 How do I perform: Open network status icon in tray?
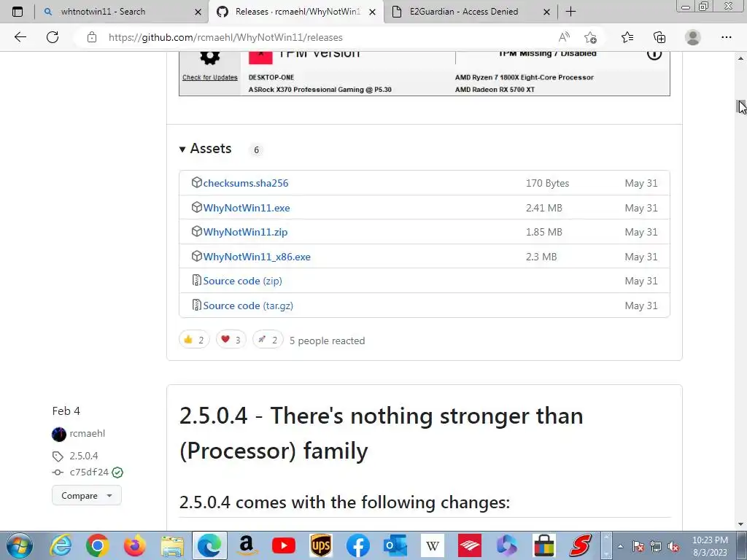[656, 546]
